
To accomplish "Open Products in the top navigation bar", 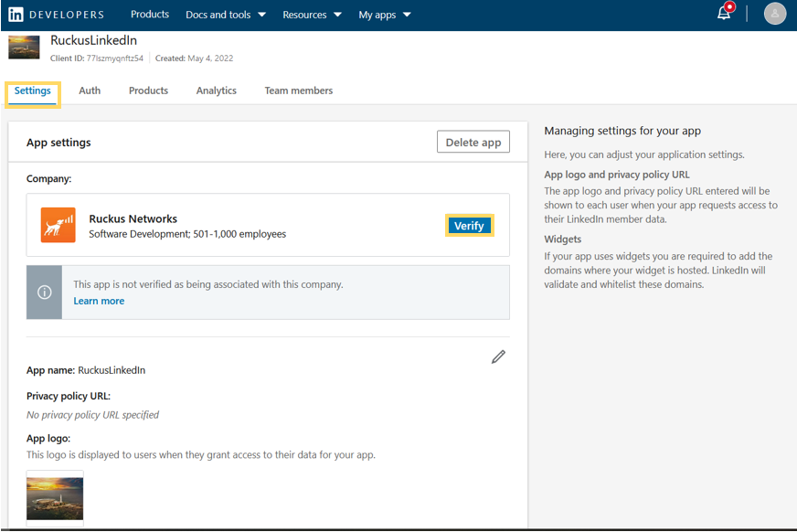I will pyautogui.click(x=150, y=15).
